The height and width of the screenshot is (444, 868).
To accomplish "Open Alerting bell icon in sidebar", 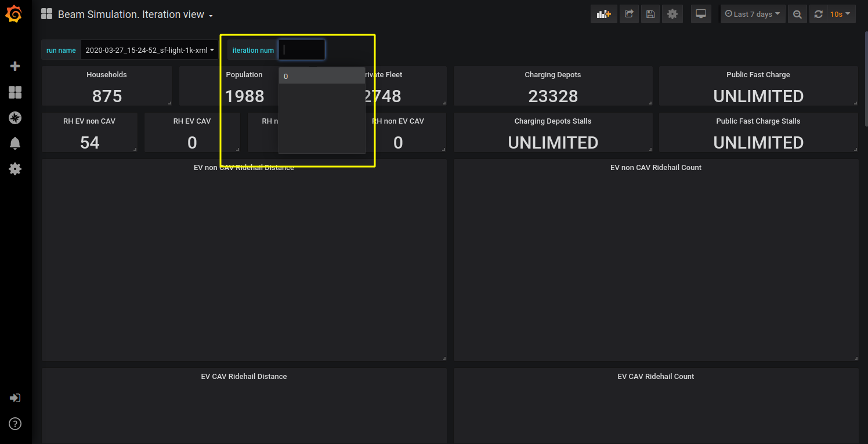I will (x=15, y=143).
